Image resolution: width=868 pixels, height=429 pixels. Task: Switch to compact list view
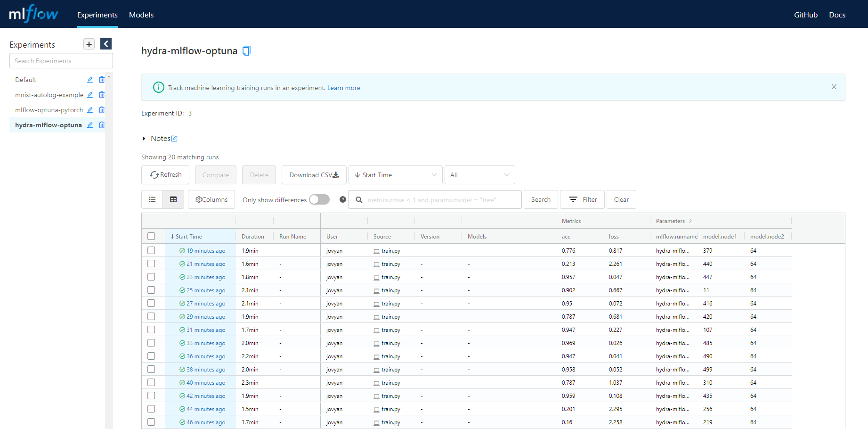pyautogui.click(x=152, y=199)
